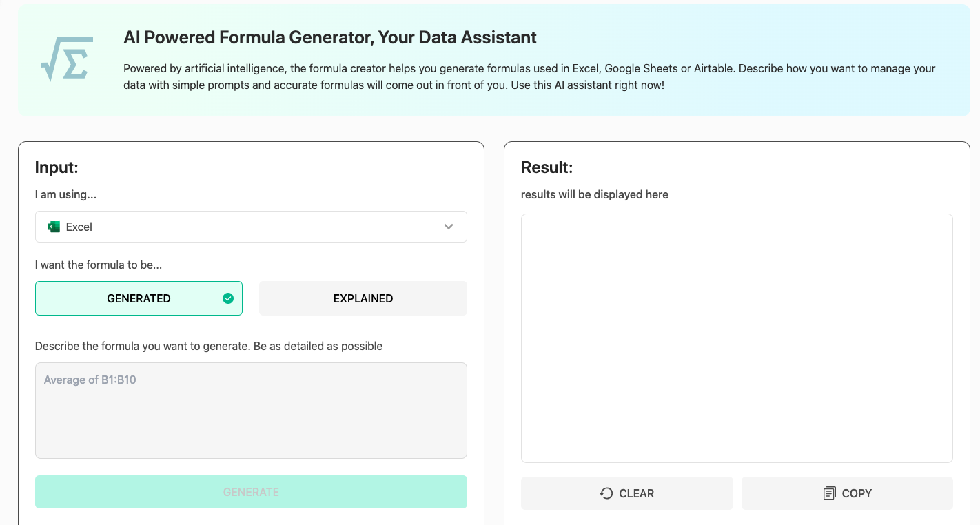Image resolution: width=980 pixels, height=525 pixels.
Task: Expand the software dropdown chevron arrow
Action: pyautogui.click(x=449, y=227)
